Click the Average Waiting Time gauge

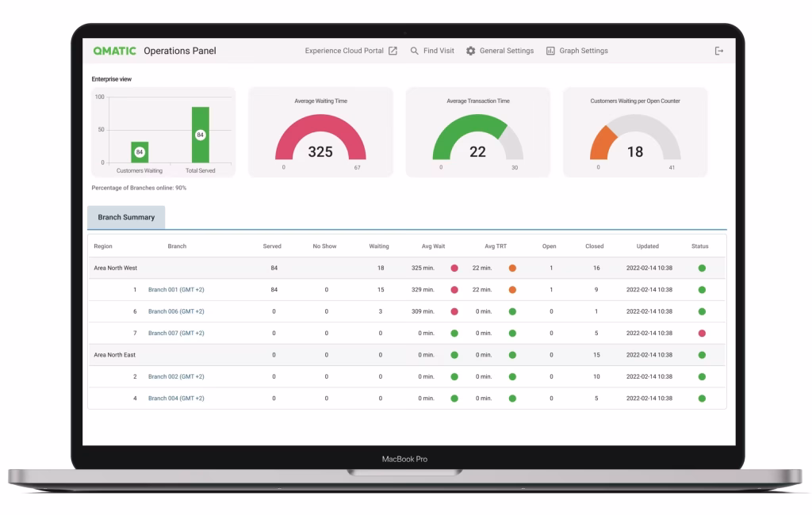pyautogui.click(x=320, y=139)
